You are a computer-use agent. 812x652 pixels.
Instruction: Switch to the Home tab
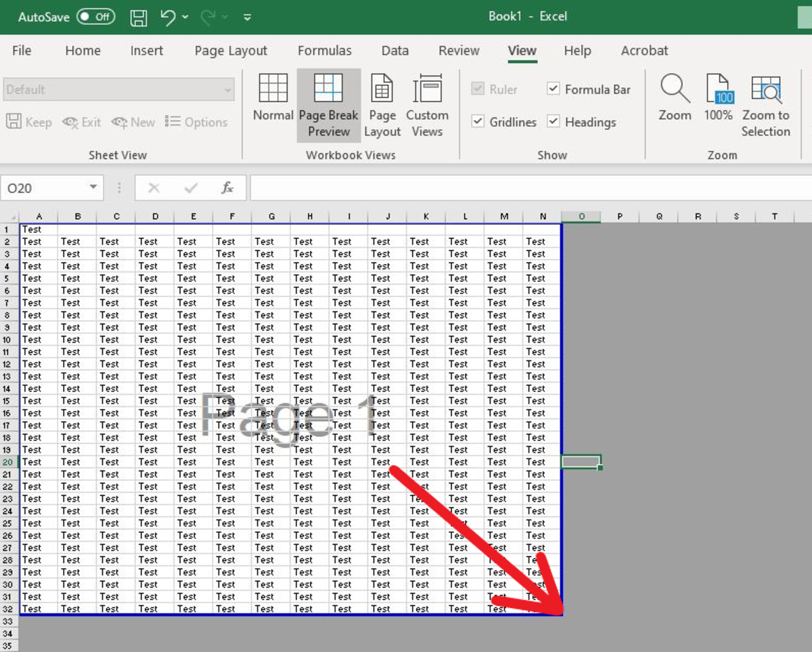tap(83, 51)
